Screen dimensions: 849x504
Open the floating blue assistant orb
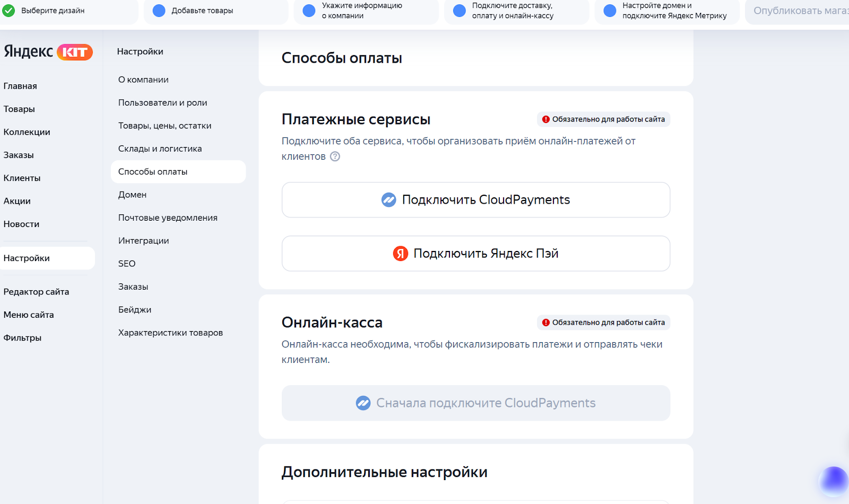[x=833, y=481]
